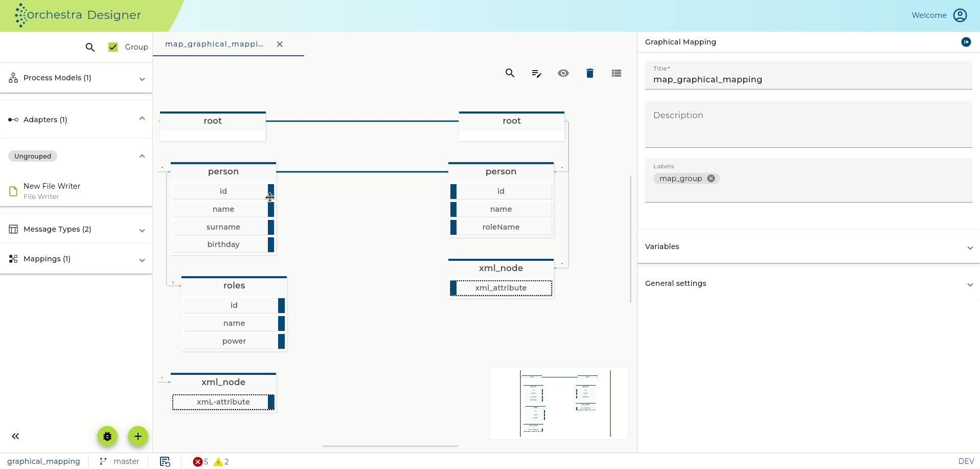Click the New File Writer file icon

(x=13, y=191)
